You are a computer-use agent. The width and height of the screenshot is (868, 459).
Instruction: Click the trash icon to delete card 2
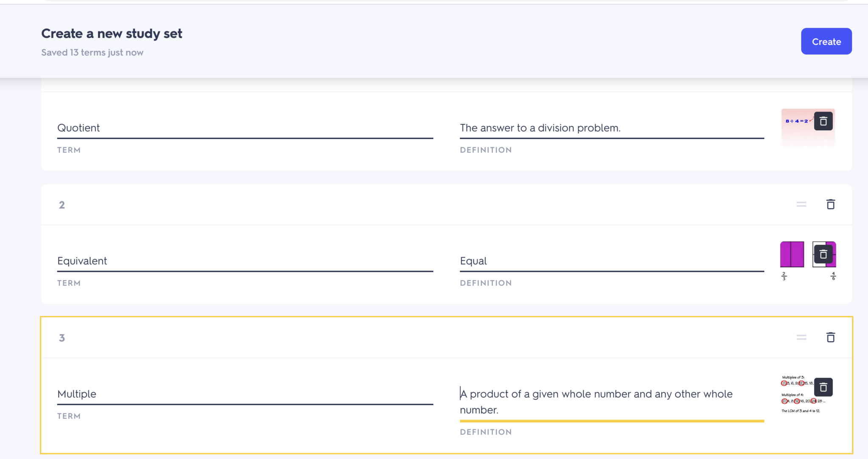tap(830, 204)
